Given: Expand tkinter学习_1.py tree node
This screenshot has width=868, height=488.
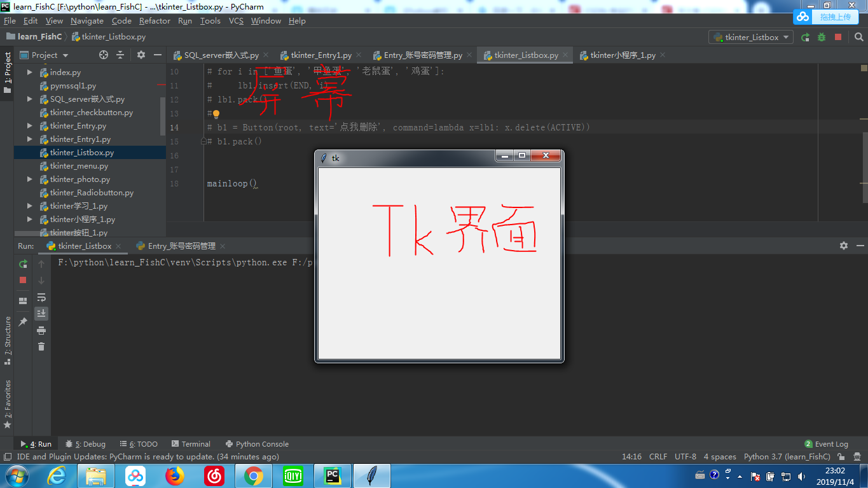Looking at the screenshot, I should click(29, 206).
